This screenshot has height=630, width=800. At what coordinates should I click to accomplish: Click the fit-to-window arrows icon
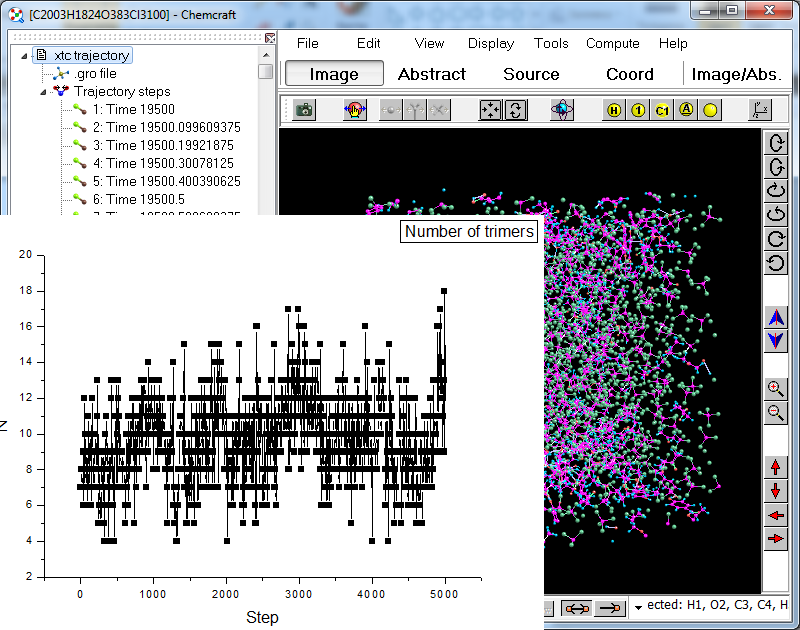click(x=490, y=110)
